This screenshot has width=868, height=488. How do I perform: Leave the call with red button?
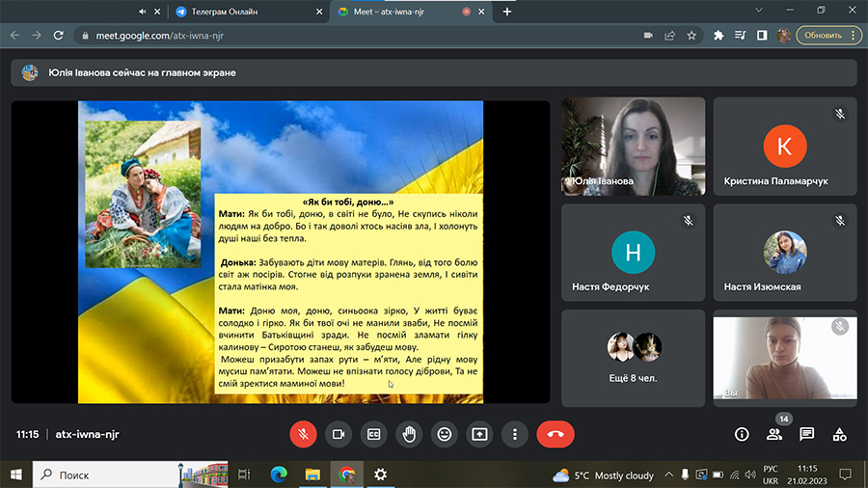556,434
